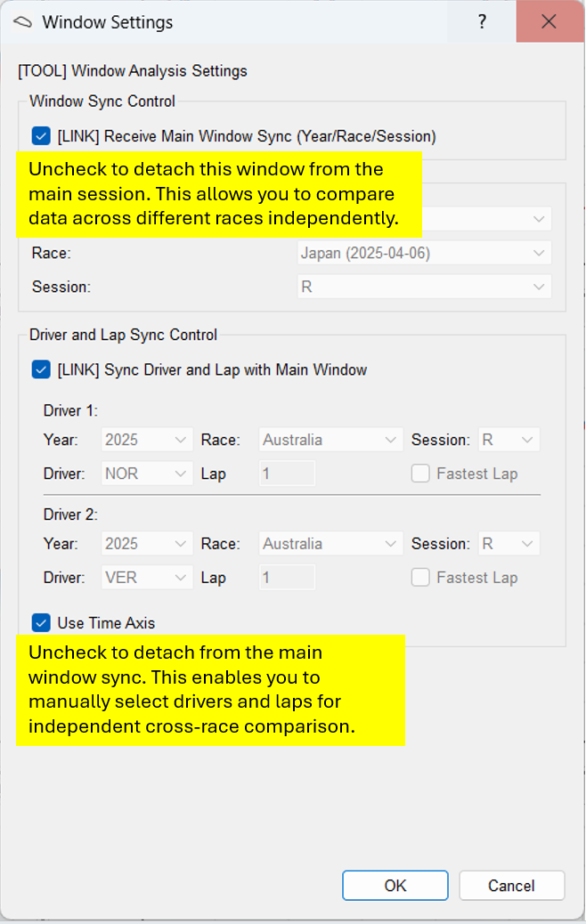Click the Driver 1 Lap input field
Viewport: 586px width, 924px height.
point(288,474)
